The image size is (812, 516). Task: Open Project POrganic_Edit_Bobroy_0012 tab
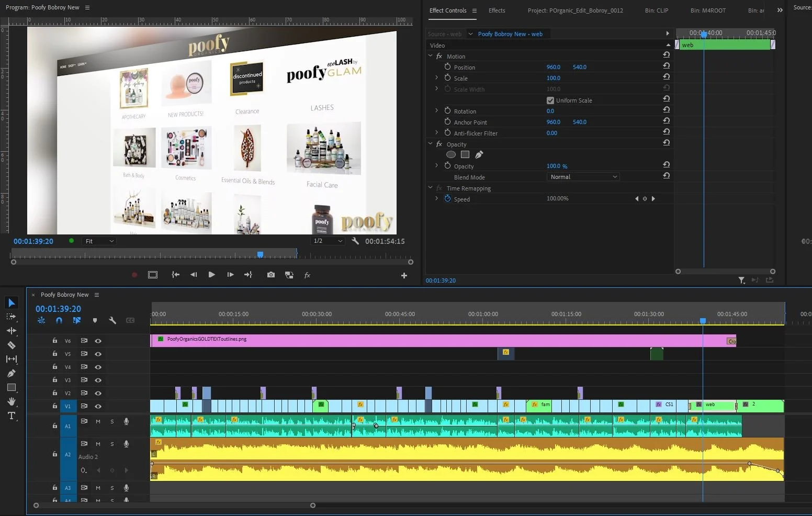tap(575, 10)
